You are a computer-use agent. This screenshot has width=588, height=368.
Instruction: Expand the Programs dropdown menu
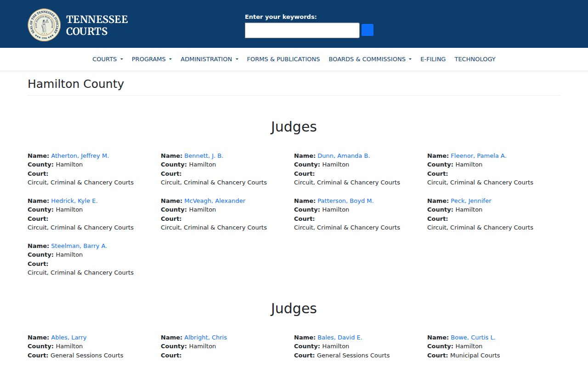pyautogui.click(x=152, y=59)
